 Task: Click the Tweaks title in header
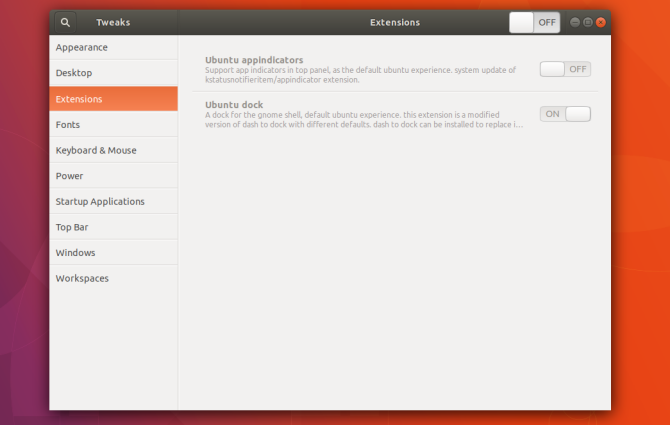(x=113, y=22)
